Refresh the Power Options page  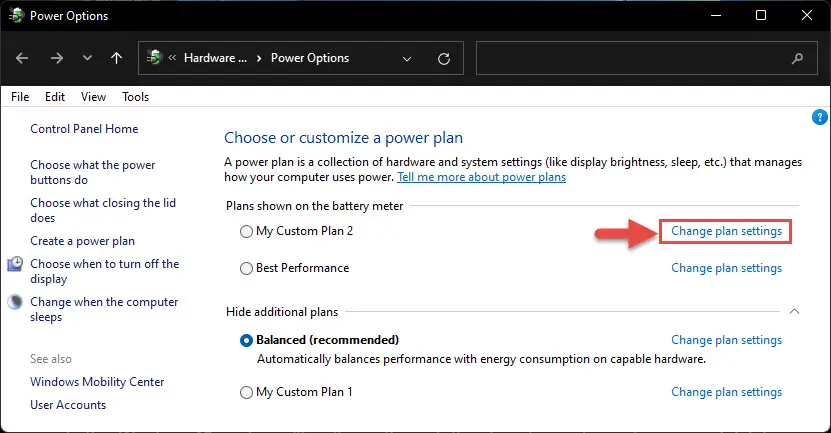tap(444, 58)
